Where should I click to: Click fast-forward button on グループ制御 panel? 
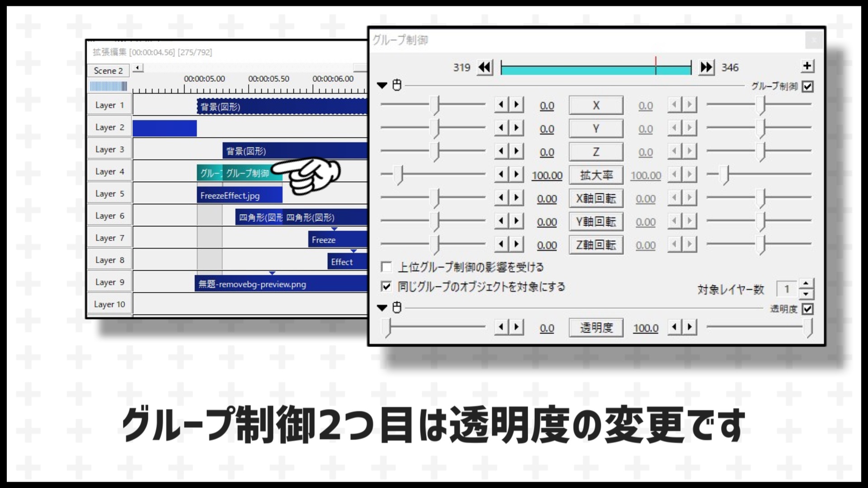706,67
